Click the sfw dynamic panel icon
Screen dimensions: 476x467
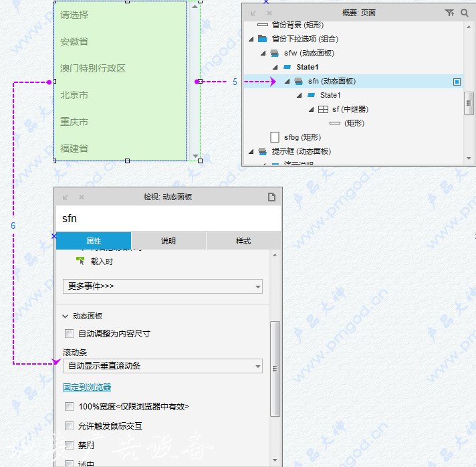pos(274,53)
